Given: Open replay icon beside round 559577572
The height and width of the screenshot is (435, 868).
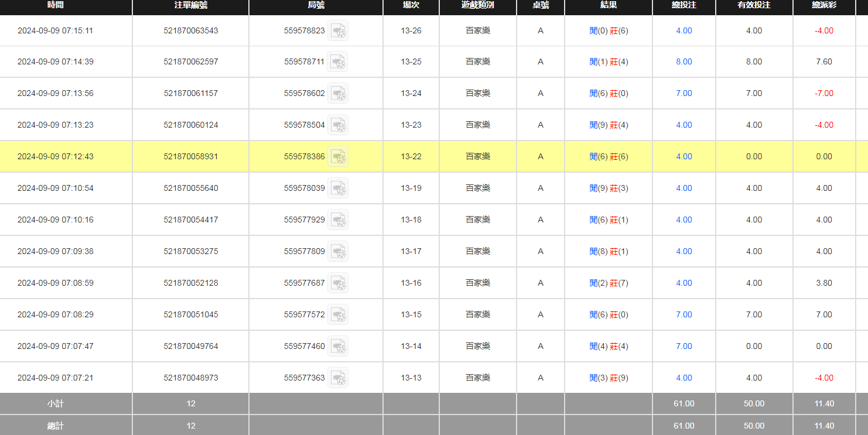Looking at the screenshot, I should (x=337, y=314).
